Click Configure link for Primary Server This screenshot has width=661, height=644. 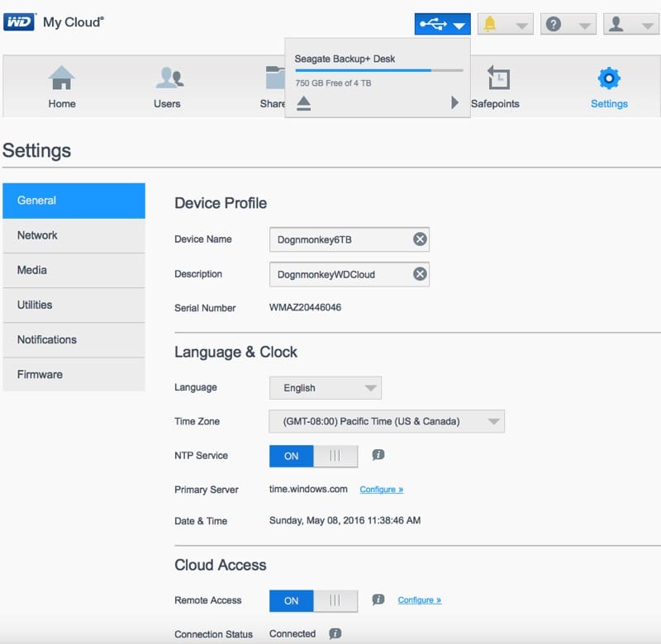tap(381, 490)
